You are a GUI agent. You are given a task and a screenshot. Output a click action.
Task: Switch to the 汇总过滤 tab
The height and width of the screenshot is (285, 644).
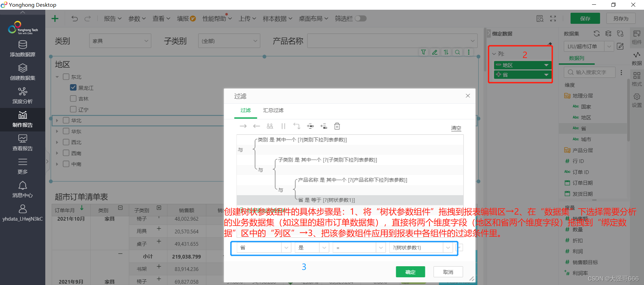pyautogui.click(x=273, y=110)
